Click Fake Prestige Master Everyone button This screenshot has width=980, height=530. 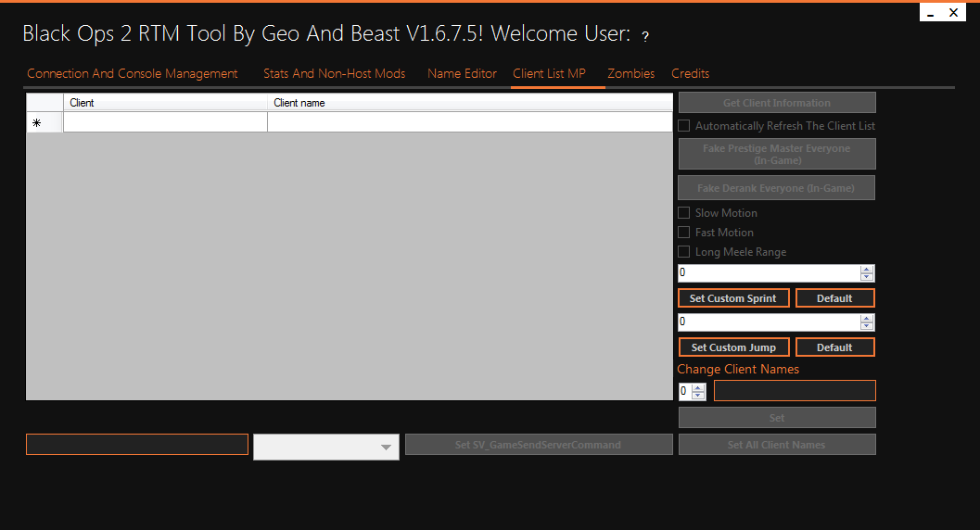click(777, 154)
